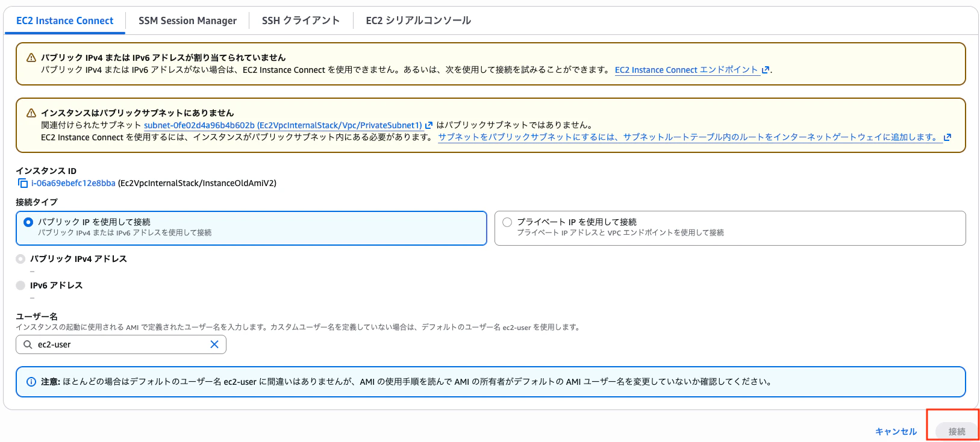Image resolution: width=980 pixels, height=442 pixels.
Task: Copy the instance ID with copy icon
Action: pyautogui.click(x=22, y=183)
